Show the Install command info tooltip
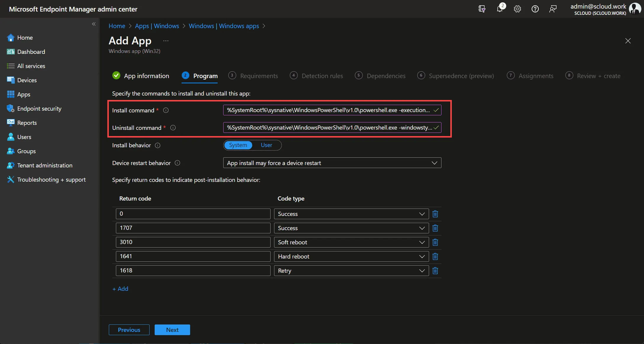This screenshot has width=644, height=344. coord(166,110)
